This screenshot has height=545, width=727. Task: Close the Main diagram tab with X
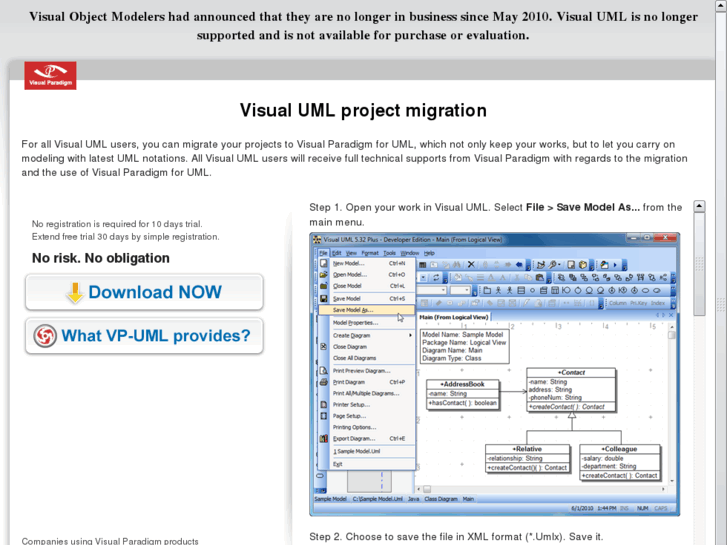[x=671, y=315]
